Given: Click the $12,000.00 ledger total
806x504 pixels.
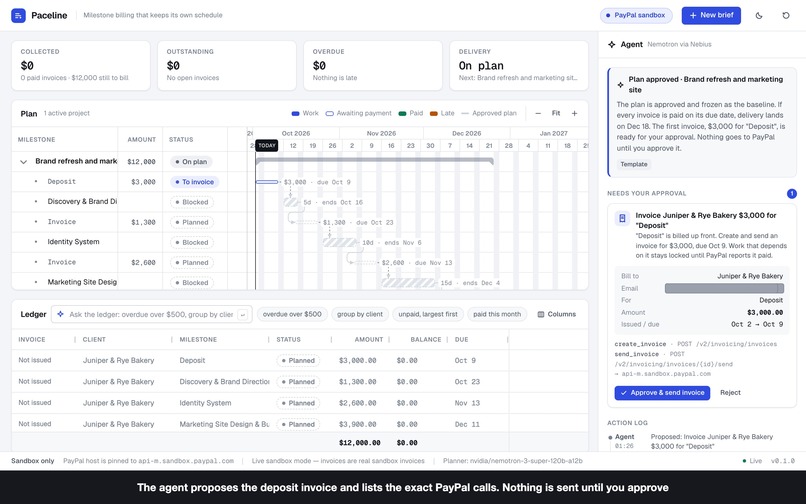Looking at the screenshot, I should tap(359, 443).
